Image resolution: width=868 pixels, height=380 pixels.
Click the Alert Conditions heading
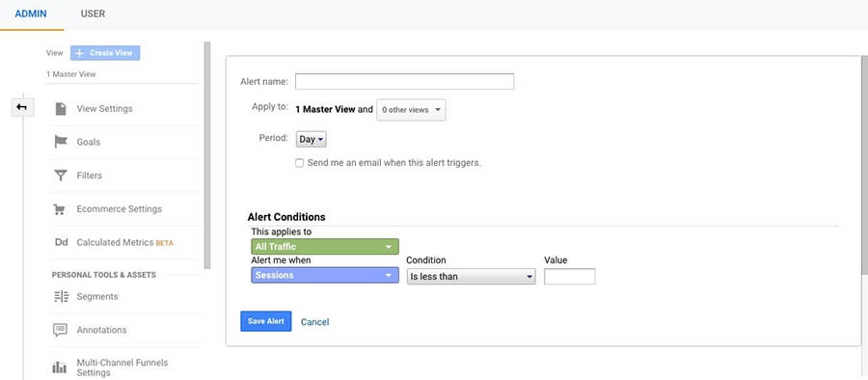click(286, 217)
